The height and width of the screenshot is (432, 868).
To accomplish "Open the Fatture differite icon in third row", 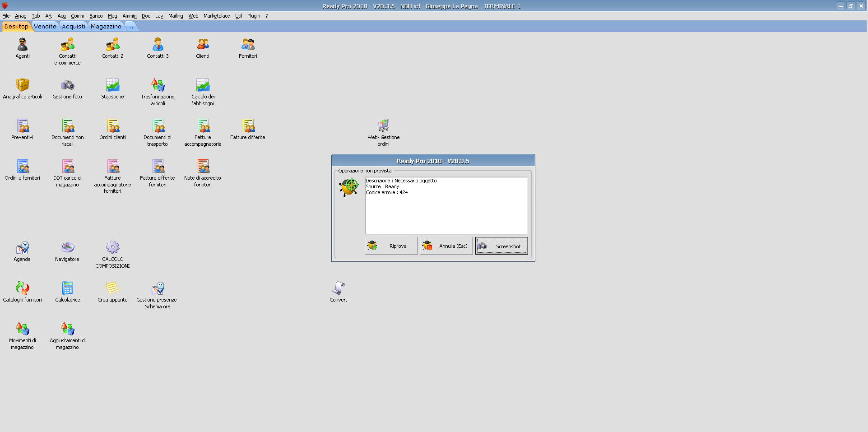I will [248, 126].
